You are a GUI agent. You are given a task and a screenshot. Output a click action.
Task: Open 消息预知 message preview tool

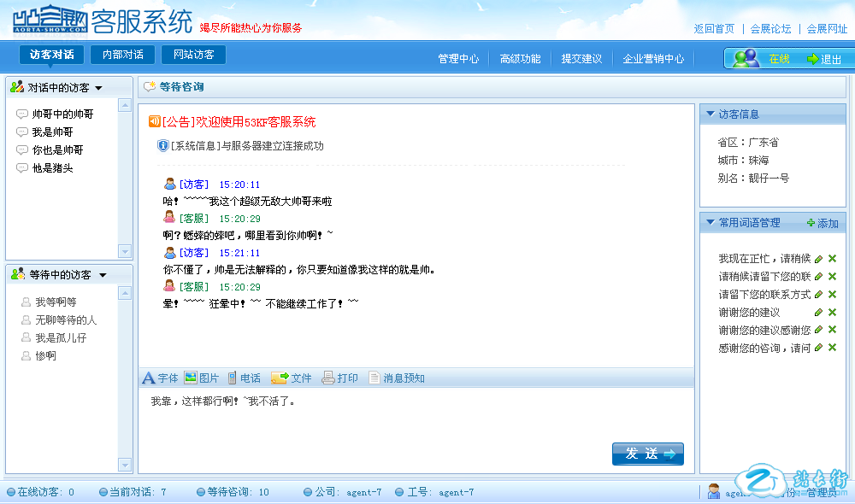pos(396,378)
